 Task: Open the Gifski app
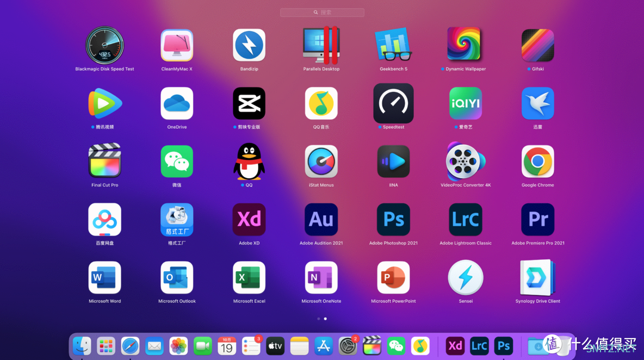click(538, 45)
